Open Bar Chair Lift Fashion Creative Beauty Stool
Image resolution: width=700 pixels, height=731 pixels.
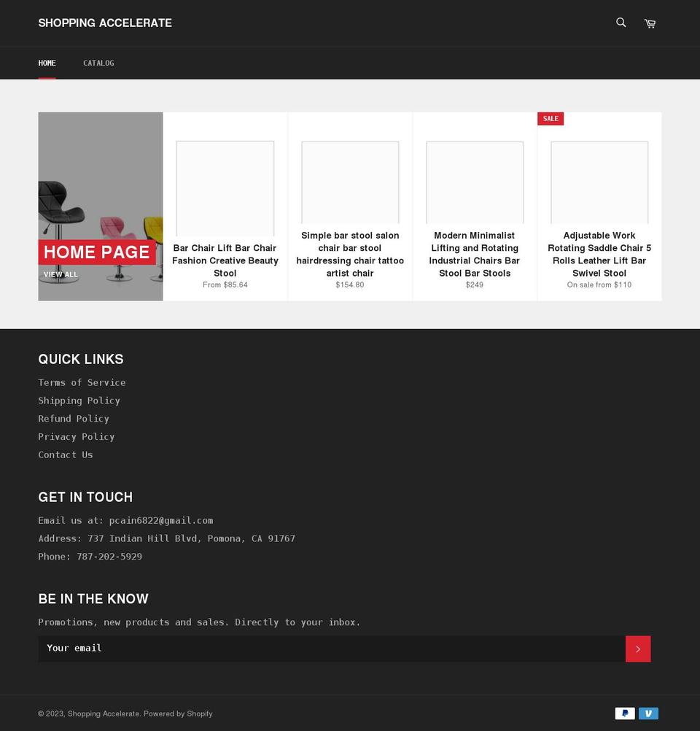click(225, 260)
